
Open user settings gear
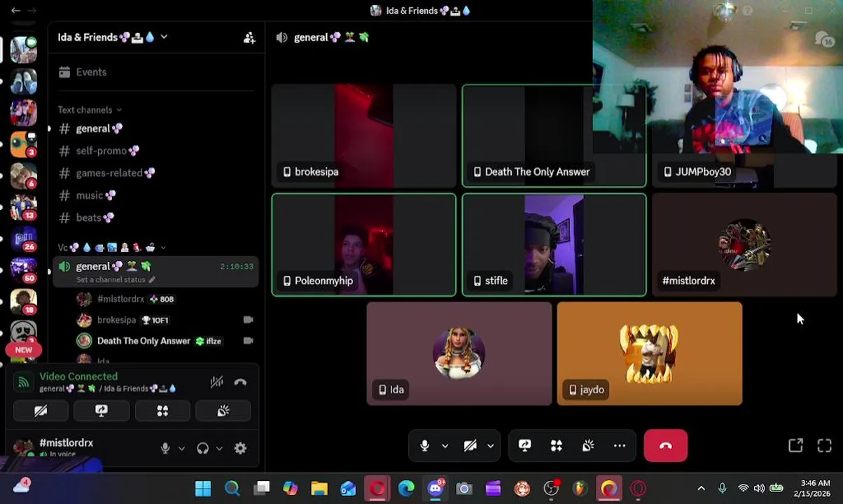[240, 449]
